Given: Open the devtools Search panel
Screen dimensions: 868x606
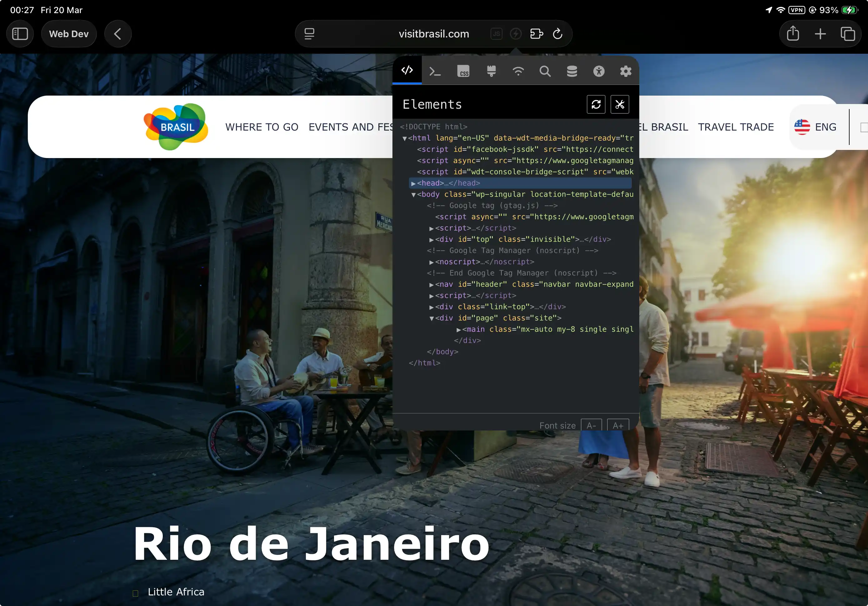Looking at the screenshot, I should click(545, 71).
